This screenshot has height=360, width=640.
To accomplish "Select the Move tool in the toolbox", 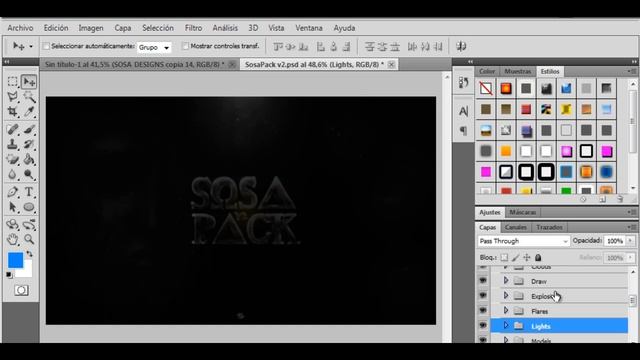I will click(29, 82).
